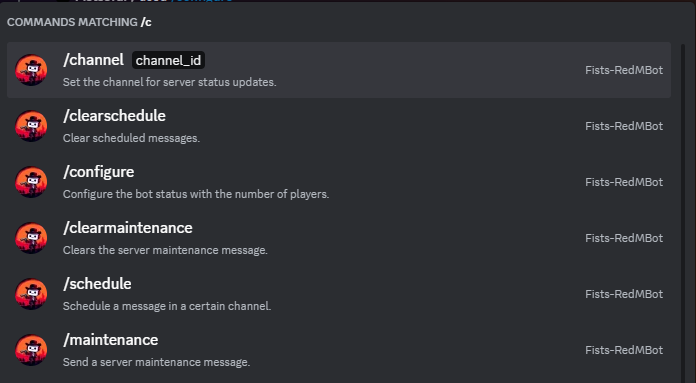The width and height of the screenshot is (696, 383).
Task: Select the /maintenance command entry
Action: (x=339, y=350)
